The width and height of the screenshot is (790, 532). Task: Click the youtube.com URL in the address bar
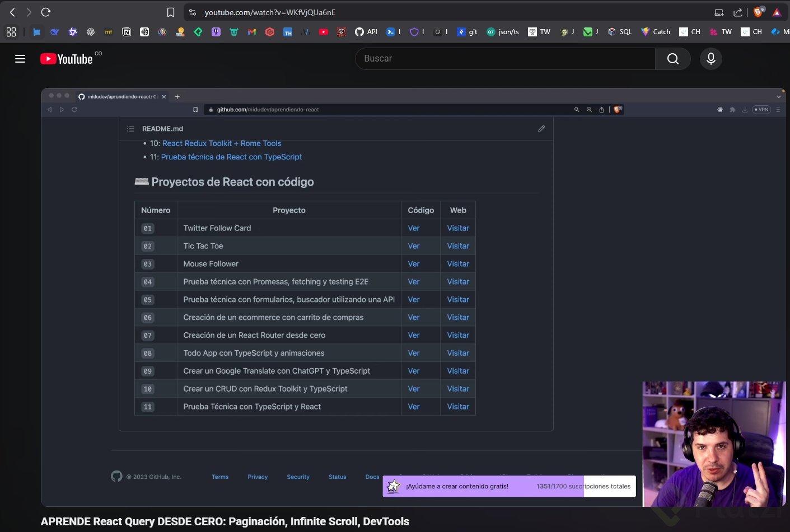coord(270,12)
